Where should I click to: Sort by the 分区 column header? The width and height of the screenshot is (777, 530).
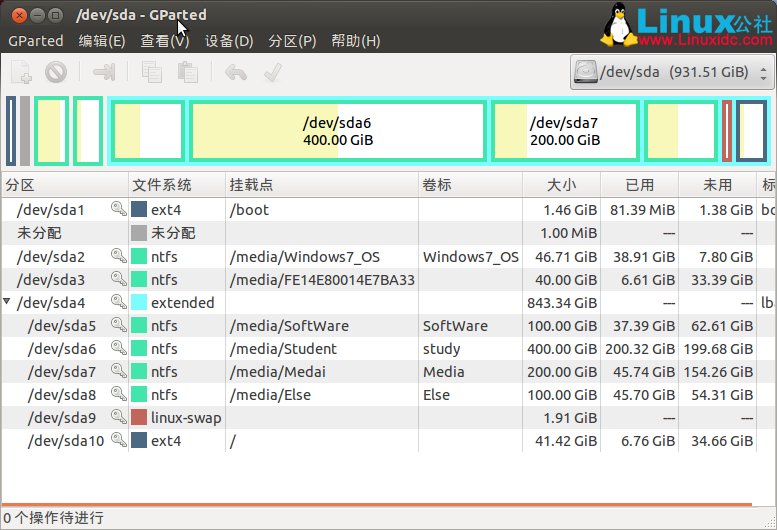(65, 185)
